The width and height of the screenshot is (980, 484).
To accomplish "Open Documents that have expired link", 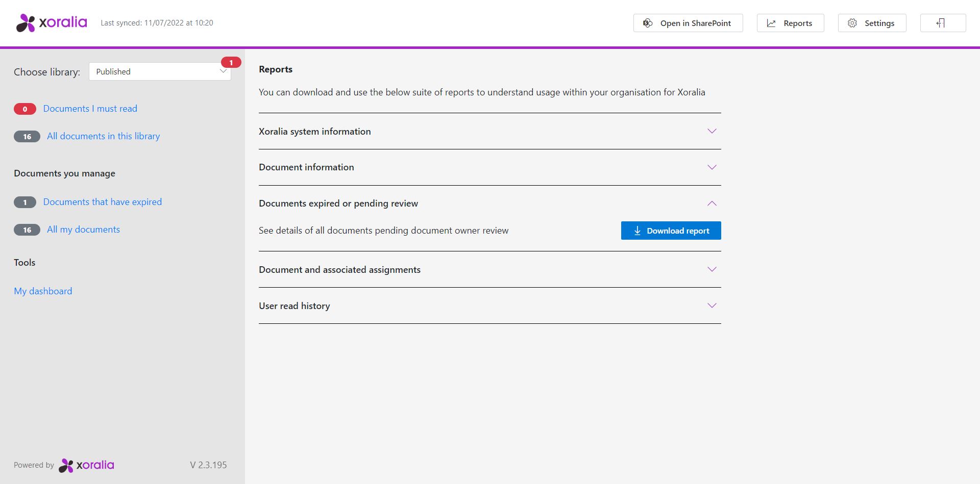I will coord(103,202).
